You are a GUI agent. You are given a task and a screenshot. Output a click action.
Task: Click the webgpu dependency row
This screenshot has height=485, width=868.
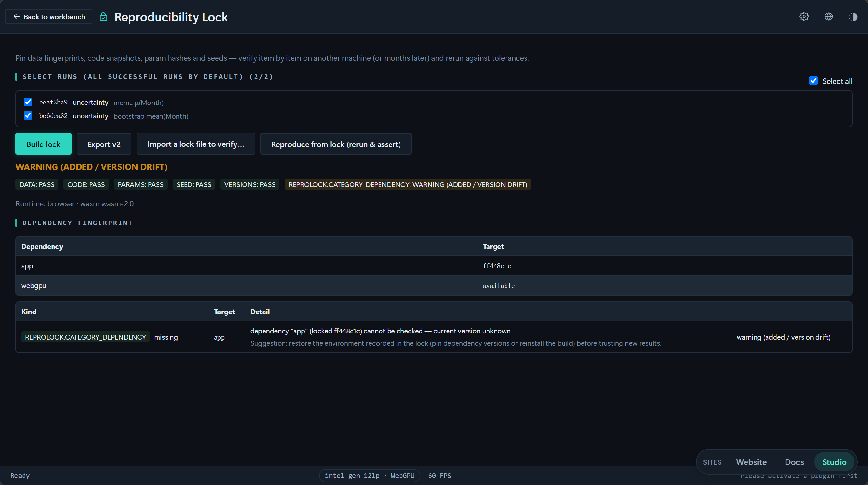click(x=434, y=285)
